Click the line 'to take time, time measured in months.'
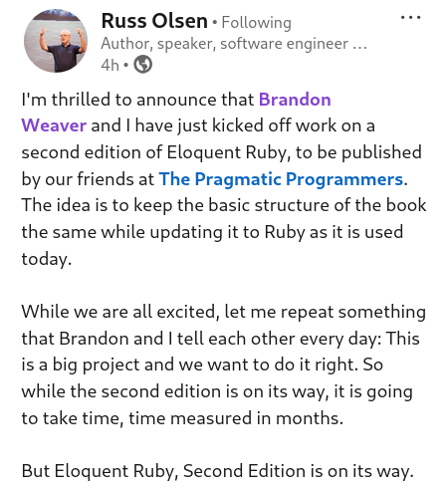 pos(182,418)
